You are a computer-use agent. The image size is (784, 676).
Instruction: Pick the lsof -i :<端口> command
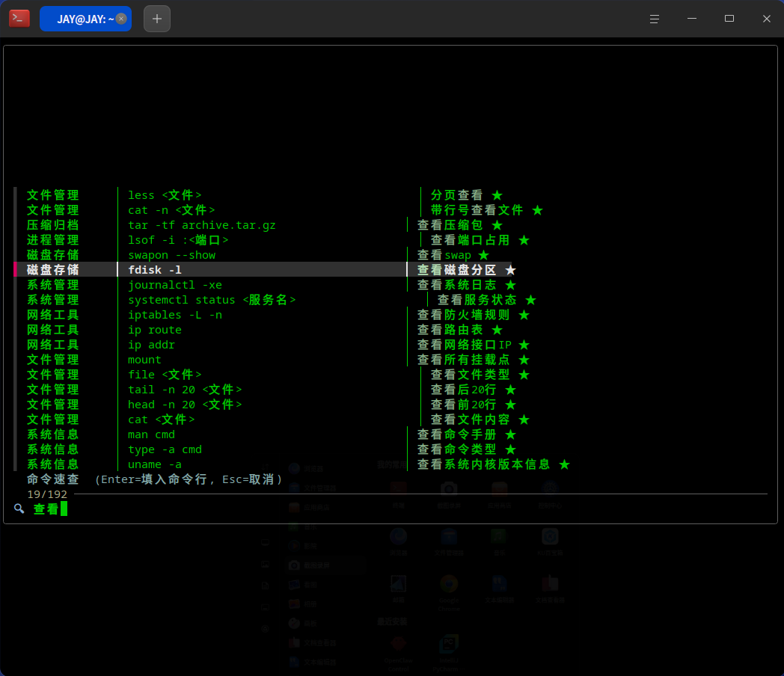(x=178, y=240)
